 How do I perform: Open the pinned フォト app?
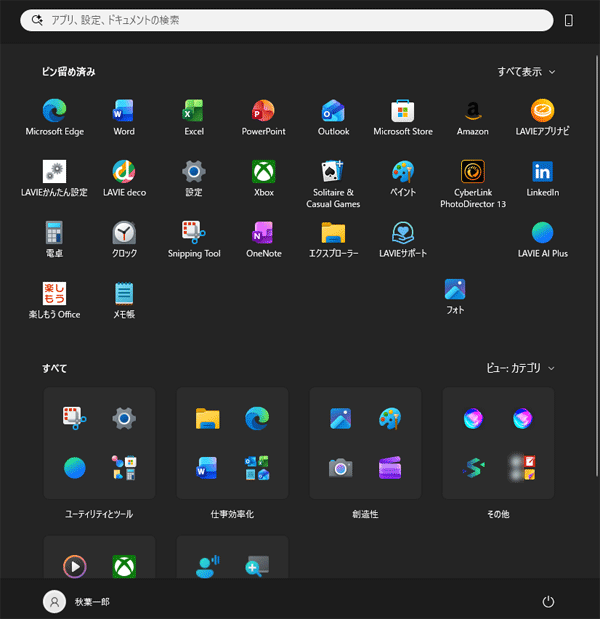point(455,296)
